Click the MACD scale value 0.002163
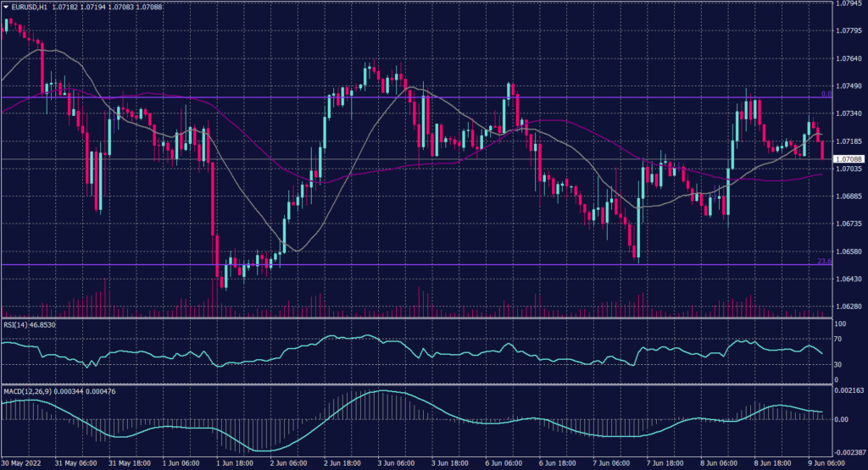This screenshot has height=470, width=868. pyautogui.click(x=849, y=390)
